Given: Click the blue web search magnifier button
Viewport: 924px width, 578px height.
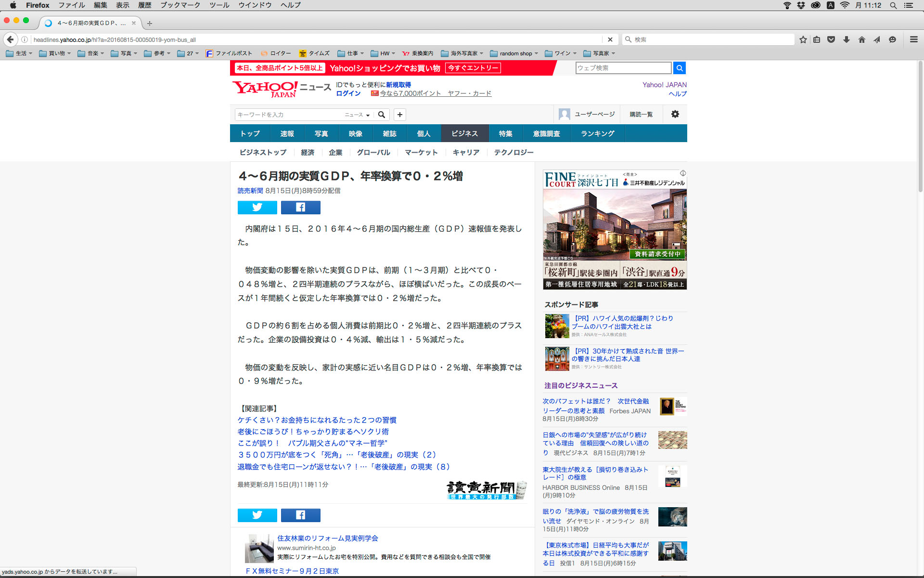Looking at the screenshot, I should click(x=679, y=68).
